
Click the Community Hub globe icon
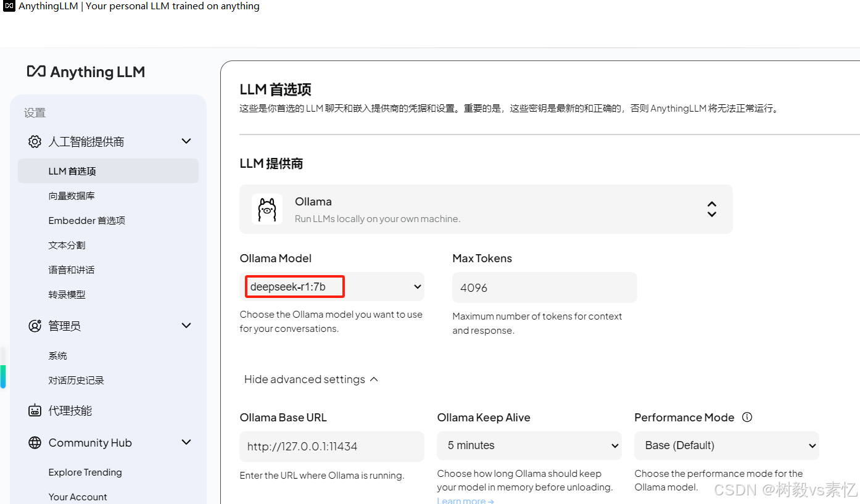coord(35,443)
